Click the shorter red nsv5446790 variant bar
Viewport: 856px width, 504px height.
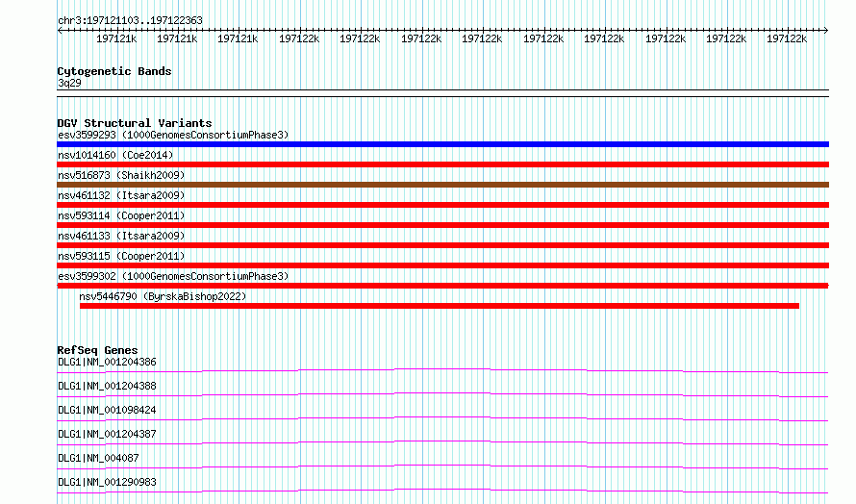click(x=440, y=306)
